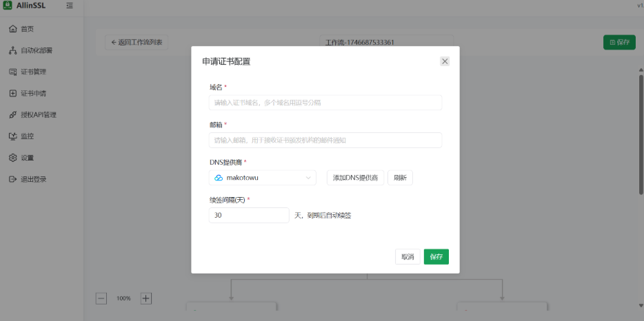Image resolution: width=644 pixels, height=321 pixels.
Task: Click the 退出登录 logout icon
Action: click(12, 179)
